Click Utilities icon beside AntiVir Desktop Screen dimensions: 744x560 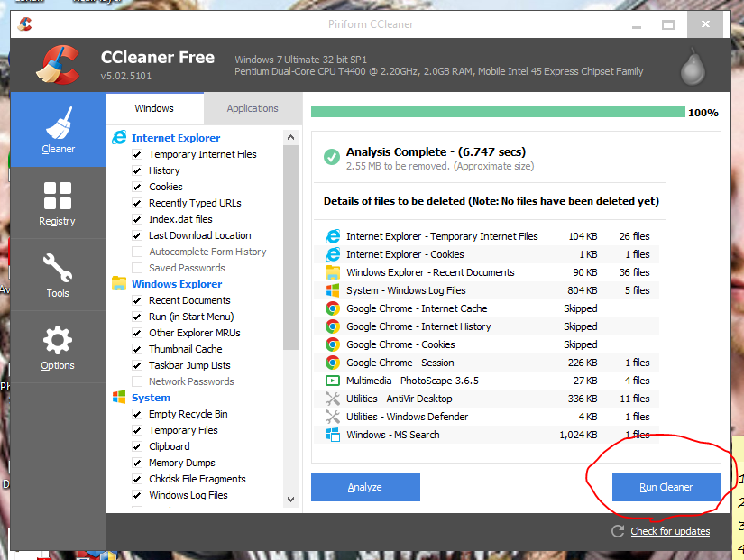click(x=333, y=399)
